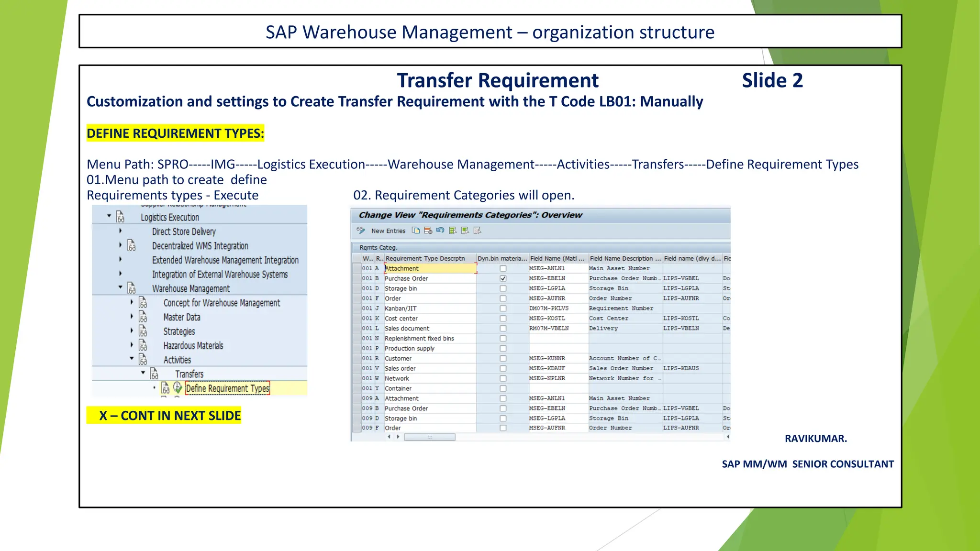Select row marker for 009 A Attachment
Screen dimensions: 980x551
click(x=356, y=398)
